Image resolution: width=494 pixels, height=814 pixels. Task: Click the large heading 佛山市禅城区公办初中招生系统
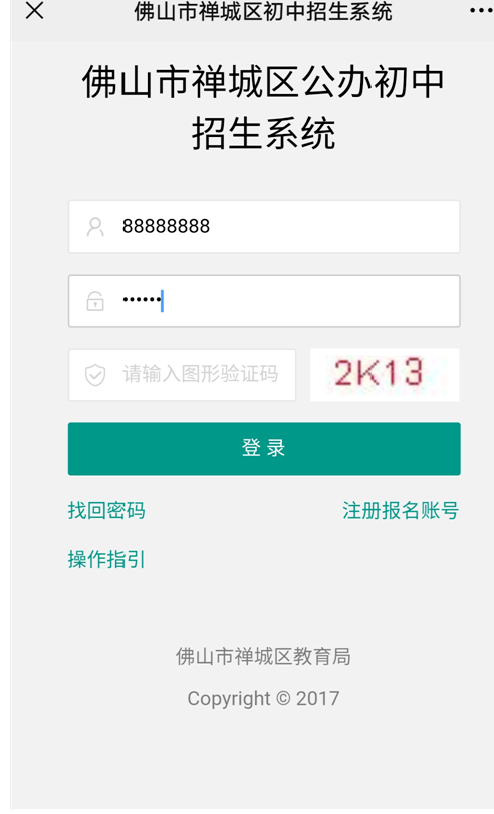pyautogui.click(x=263, y=107)
